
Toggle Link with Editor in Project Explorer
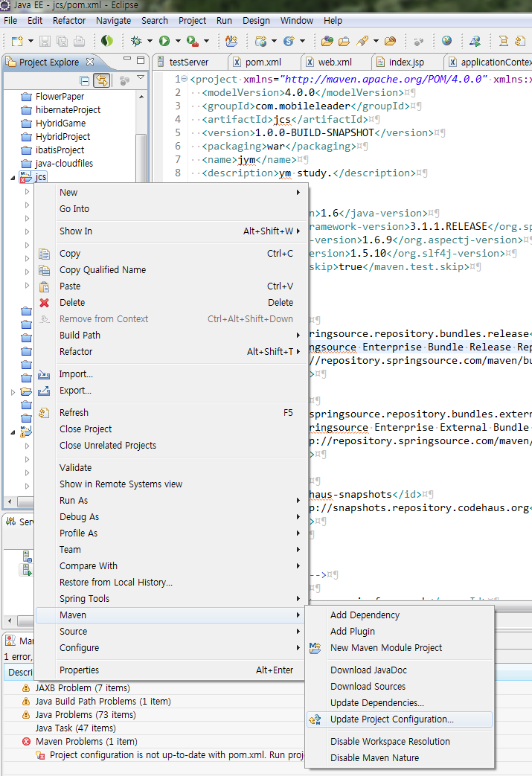102,80
